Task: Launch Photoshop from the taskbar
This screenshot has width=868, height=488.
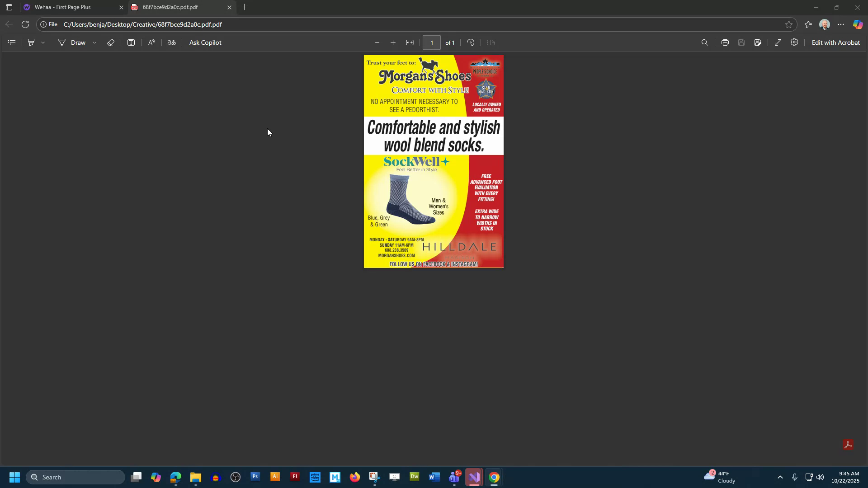Action: (255, 477)
